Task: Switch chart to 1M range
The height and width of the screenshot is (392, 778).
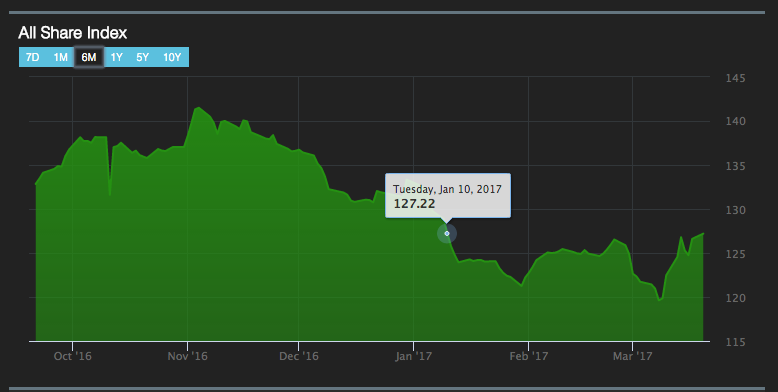Action: [x=61, y=57]
